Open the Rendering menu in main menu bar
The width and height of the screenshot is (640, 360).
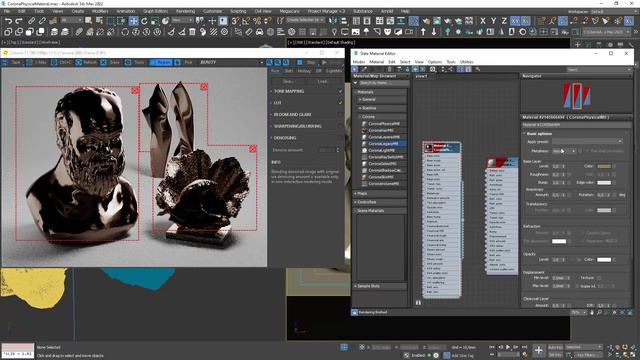click(185, 11)
